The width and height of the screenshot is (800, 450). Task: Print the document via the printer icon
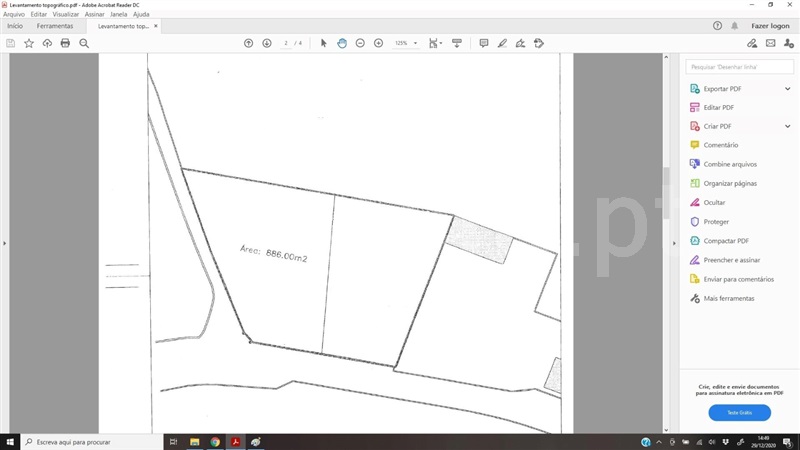pyautogui.click(x=65, y=43)
